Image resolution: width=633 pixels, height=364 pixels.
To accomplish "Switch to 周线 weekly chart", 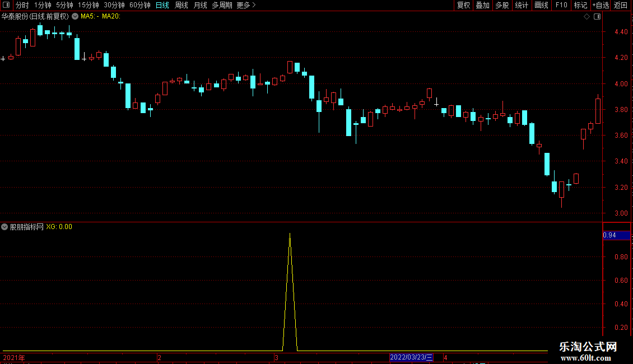I will (x=181, y=5).
